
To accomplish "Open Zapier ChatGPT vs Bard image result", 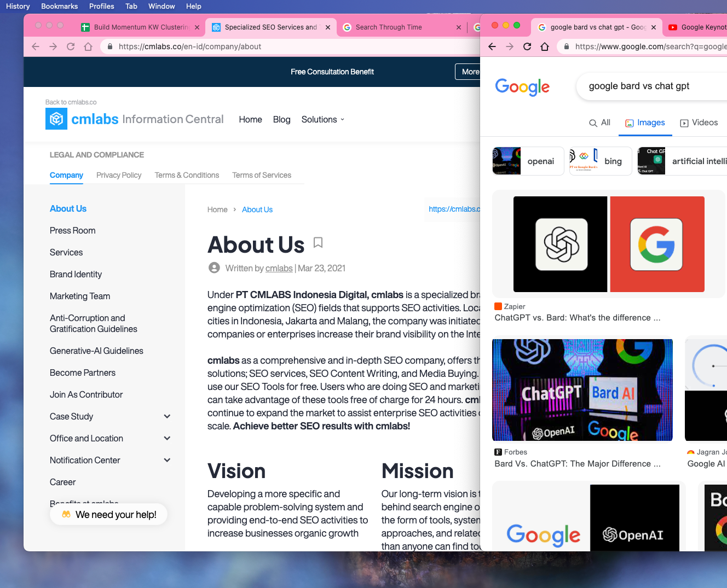I will click(609, 244).
